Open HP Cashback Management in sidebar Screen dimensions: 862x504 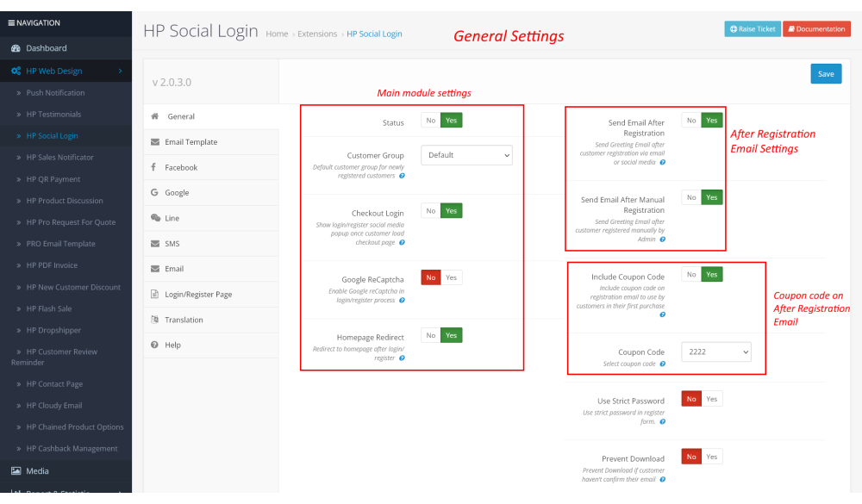coord(72,449)
